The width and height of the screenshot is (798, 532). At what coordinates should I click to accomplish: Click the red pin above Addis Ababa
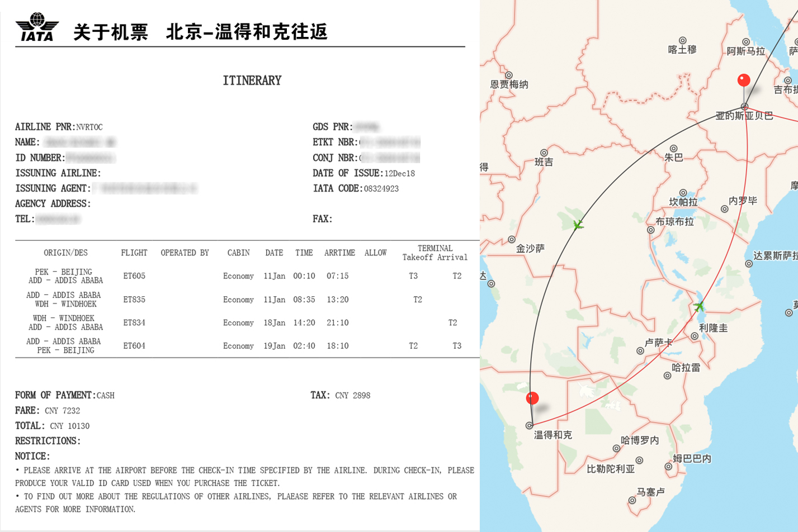744,80
